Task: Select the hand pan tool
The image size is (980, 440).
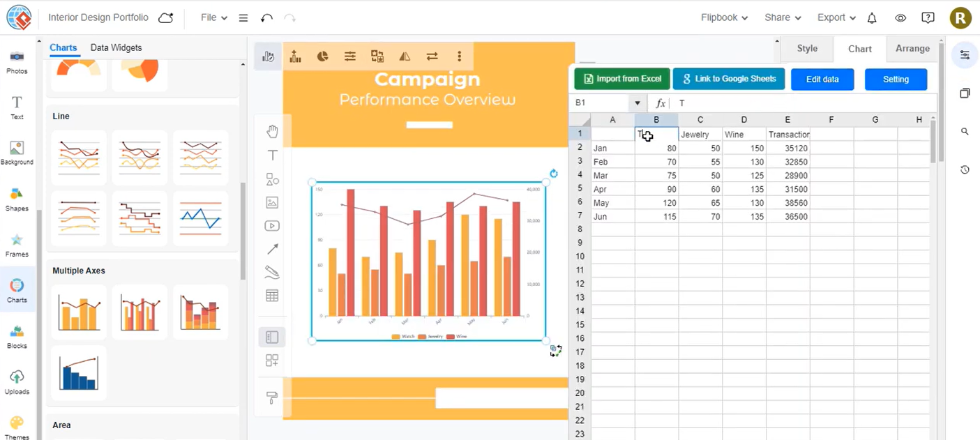Action: pyautogui.click(x=272, y=131)
